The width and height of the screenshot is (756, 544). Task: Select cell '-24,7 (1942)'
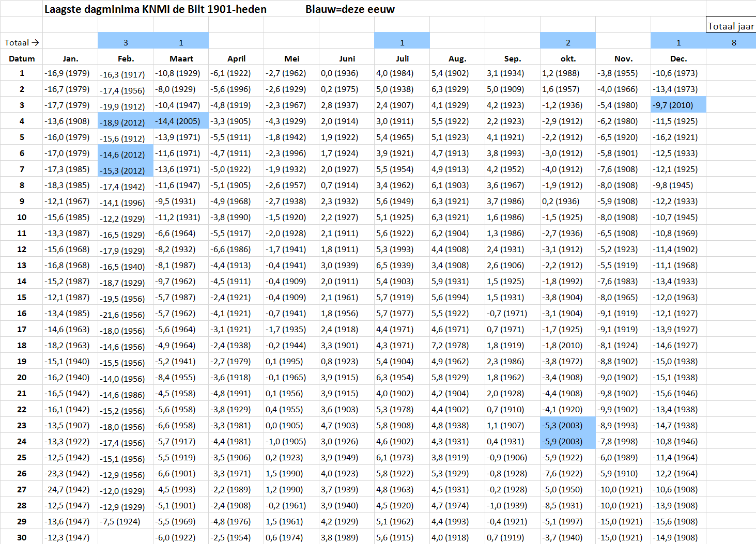tap(70, 489)
